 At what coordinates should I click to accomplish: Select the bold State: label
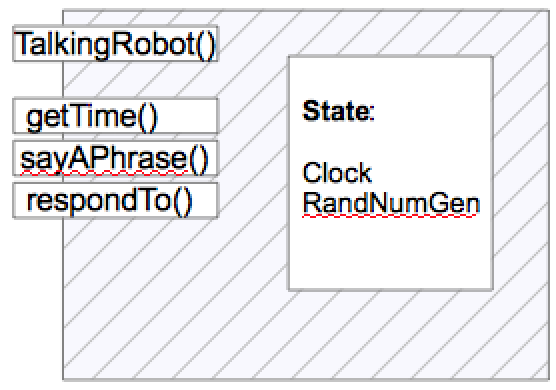tap(338, 111)
